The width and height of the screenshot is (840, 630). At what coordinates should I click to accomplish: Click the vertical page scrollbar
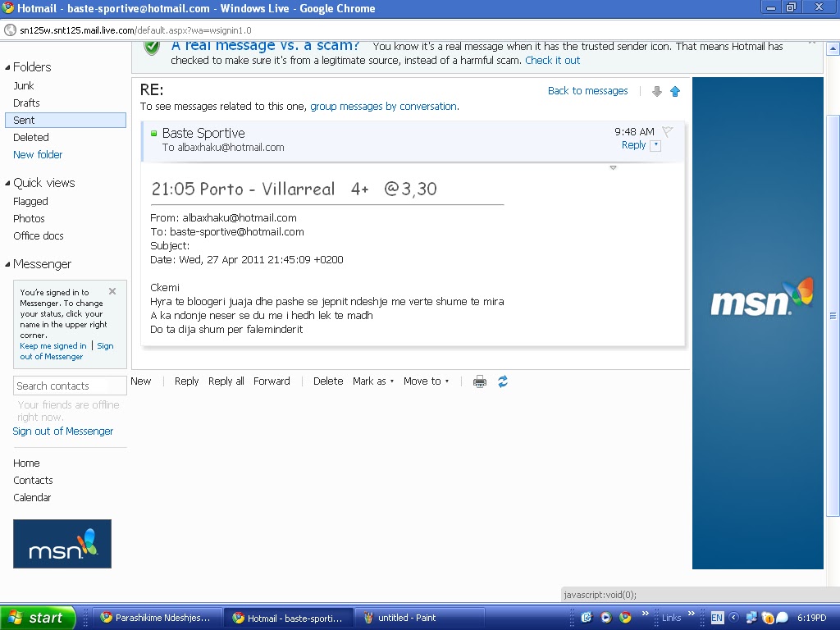click(x=833, y=316)
